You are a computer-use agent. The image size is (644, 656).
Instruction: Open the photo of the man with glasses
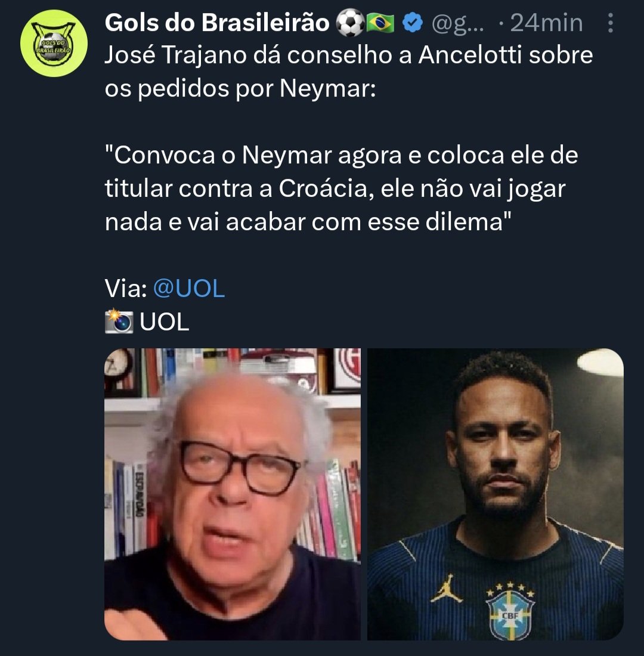(x=232, y=494)
